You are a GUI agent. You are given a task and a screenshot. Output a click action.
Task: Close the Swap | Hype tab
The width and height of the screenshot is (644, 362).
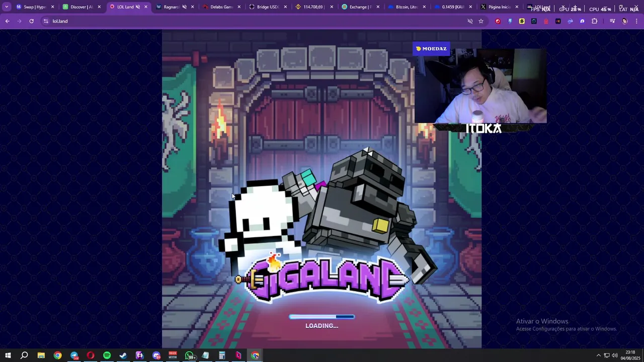point(52,7)
